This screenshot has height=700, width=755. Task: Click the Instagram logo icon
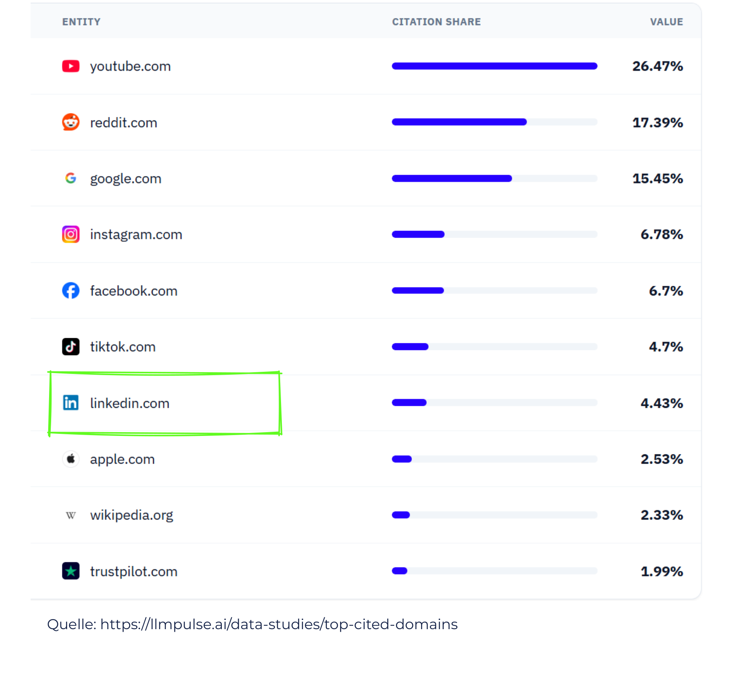point(70,234)
